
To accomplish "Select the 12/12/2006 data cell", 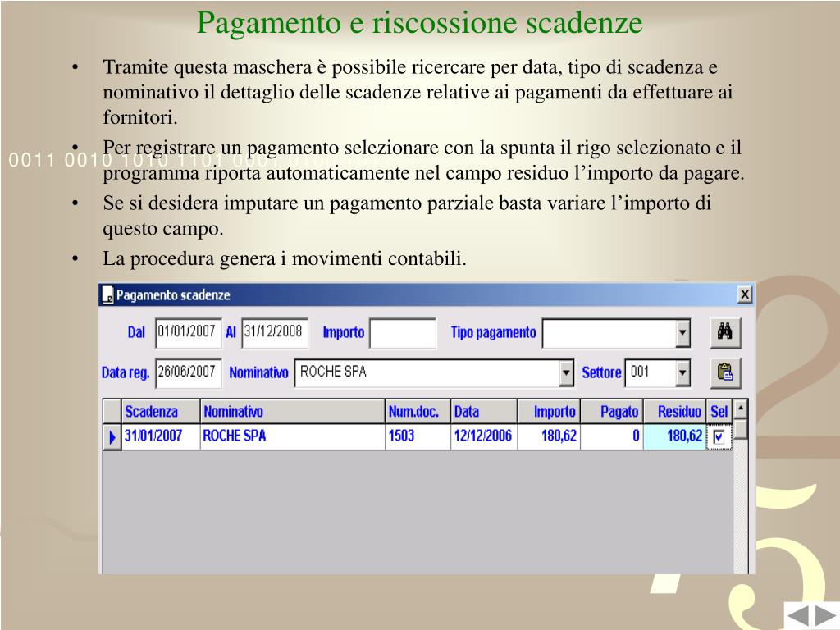I will tap(484, 436).
